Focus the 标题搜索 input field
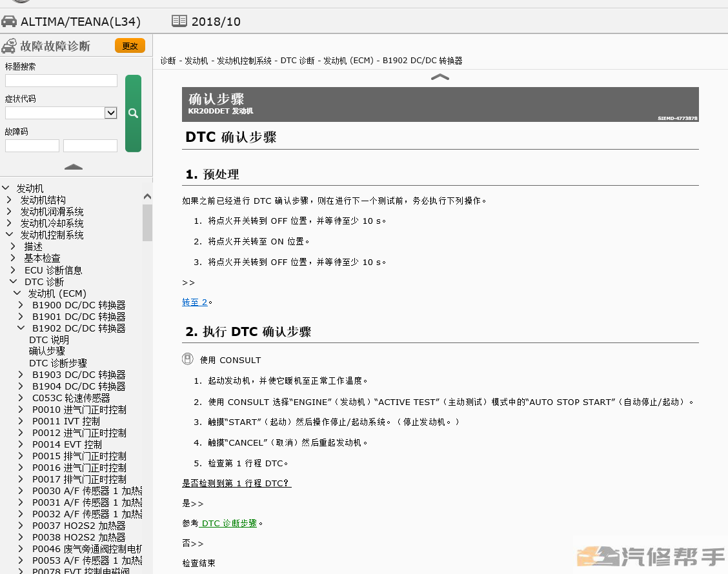 click(x=61, y=81)
